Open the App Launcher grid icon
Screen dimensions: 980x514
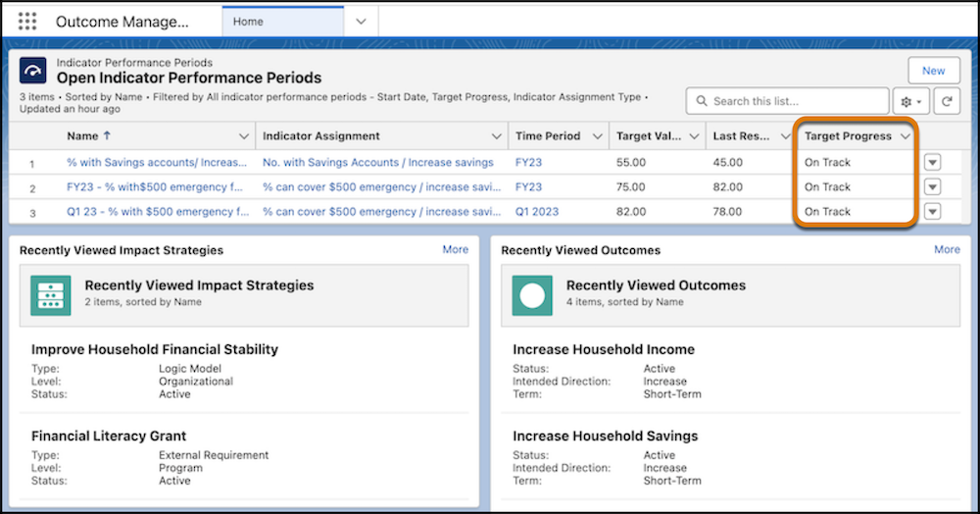coord(27,22)
